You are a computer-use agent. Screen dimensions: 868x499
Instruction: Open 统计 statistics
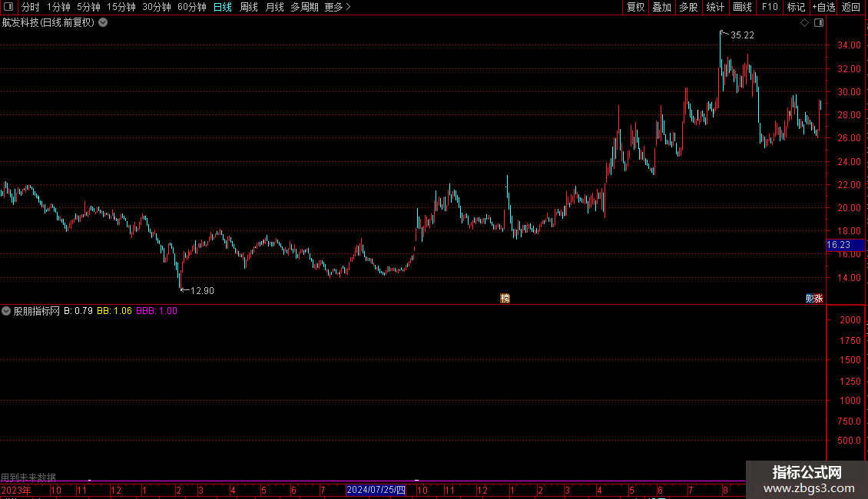715,7
